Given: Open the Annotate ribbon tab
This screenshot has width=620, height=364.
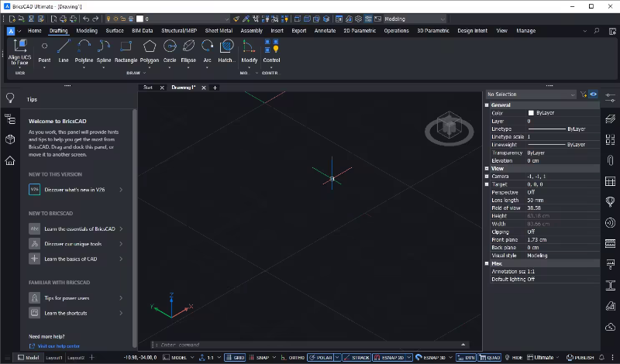Looking at the screenshot, I should pyautogui.click(x=325, y=31).
